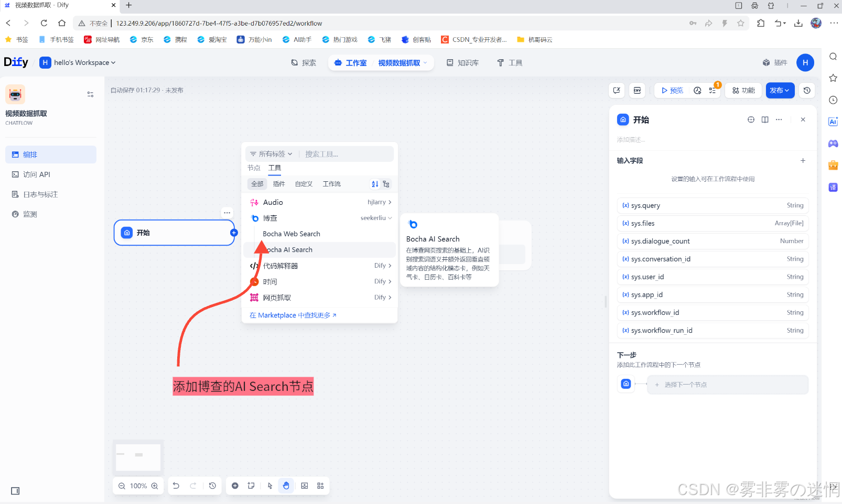Switch to the 工具 tab
Viewport: 842px width, 504px height.
(x=275, y=168)
